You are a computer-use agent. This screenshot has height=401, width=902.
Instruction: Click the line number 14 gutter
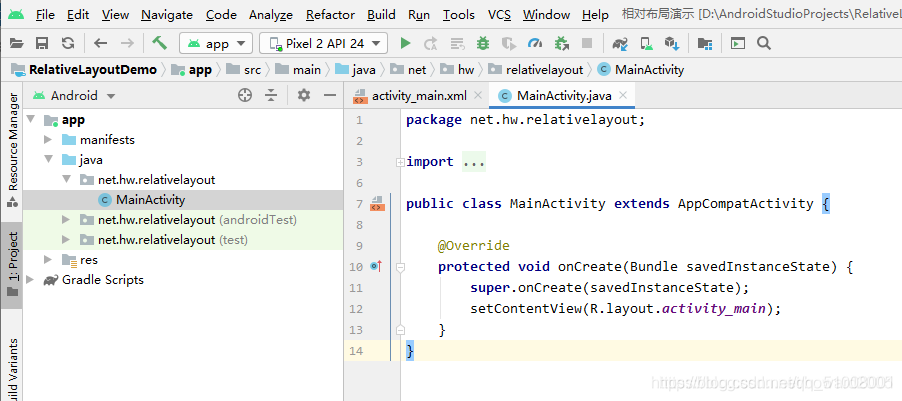(x=357, y=350)
